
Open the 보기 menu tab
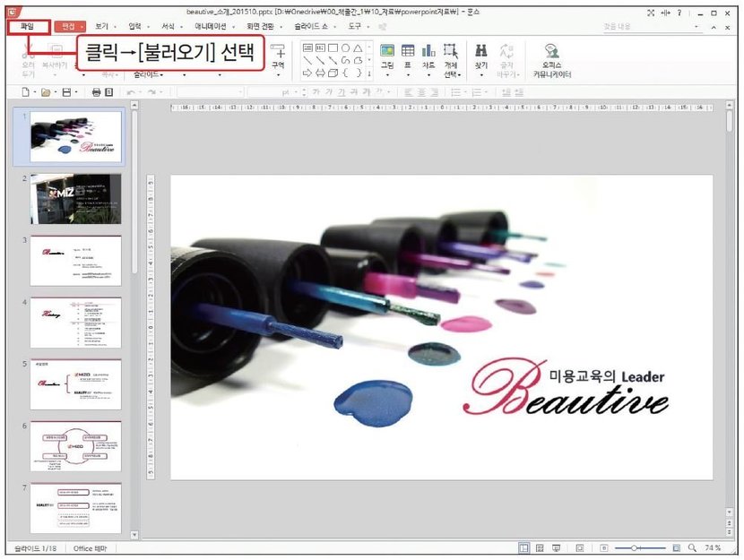[102, 27]
